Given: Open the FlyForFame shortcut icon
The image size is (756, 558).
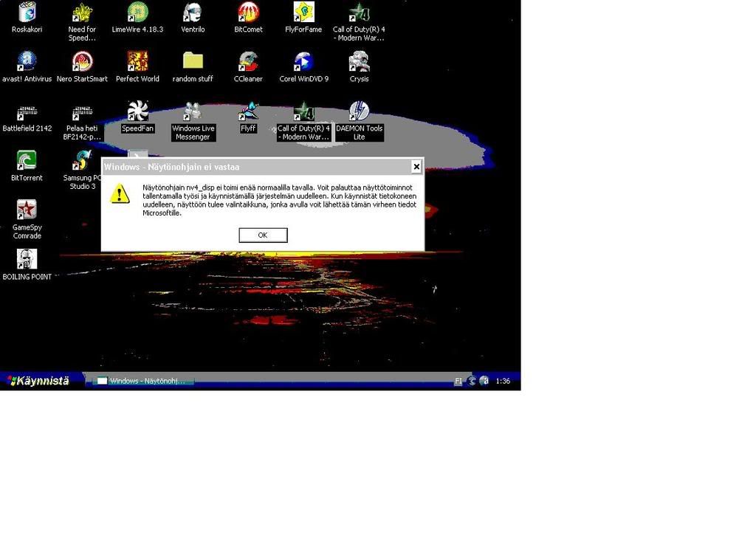Looking at the screenshot, I should (303, 13).
